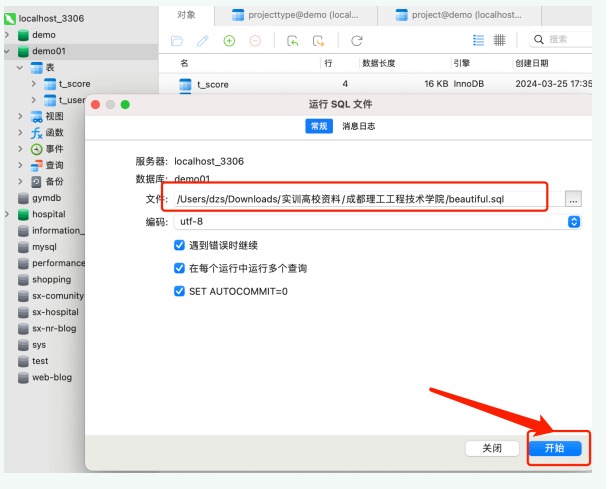
Task: Click the open table folder icon
Action: [x=177, y=40]
